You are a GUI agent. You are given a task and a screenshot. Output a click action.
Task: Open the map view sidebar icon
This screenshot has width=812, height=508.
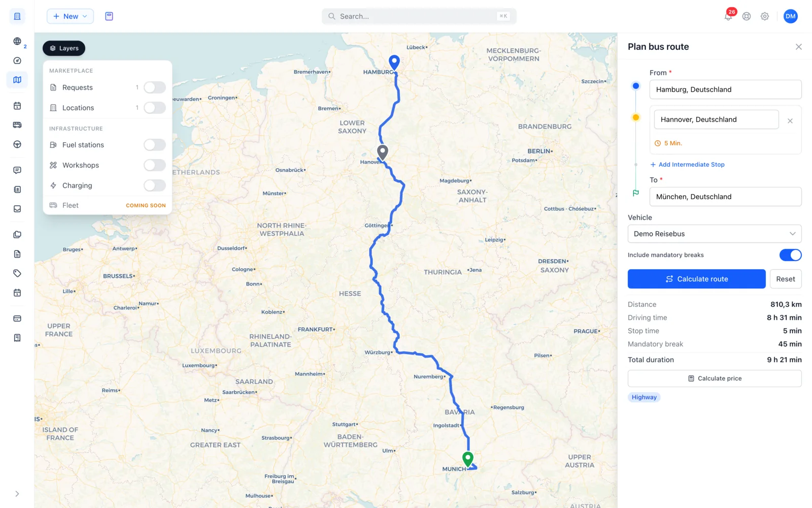[17, 80]
